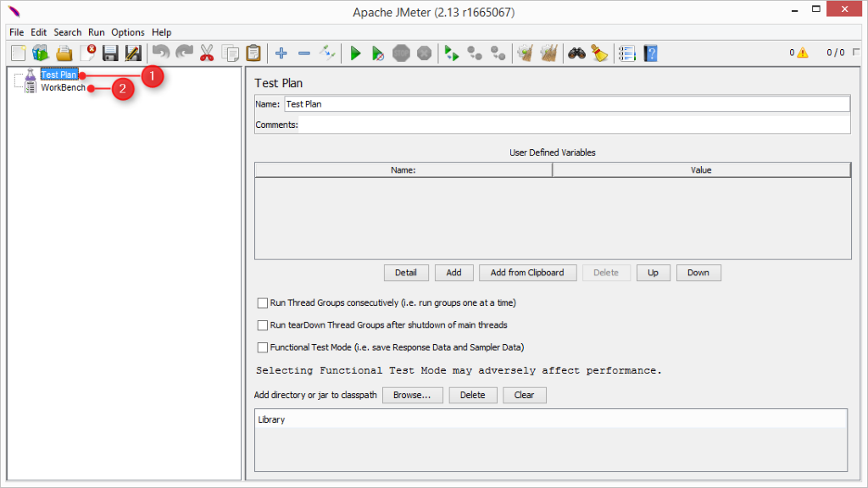Click the Library list header
Screen dimensions: 868x488
[x=551, y=419]
